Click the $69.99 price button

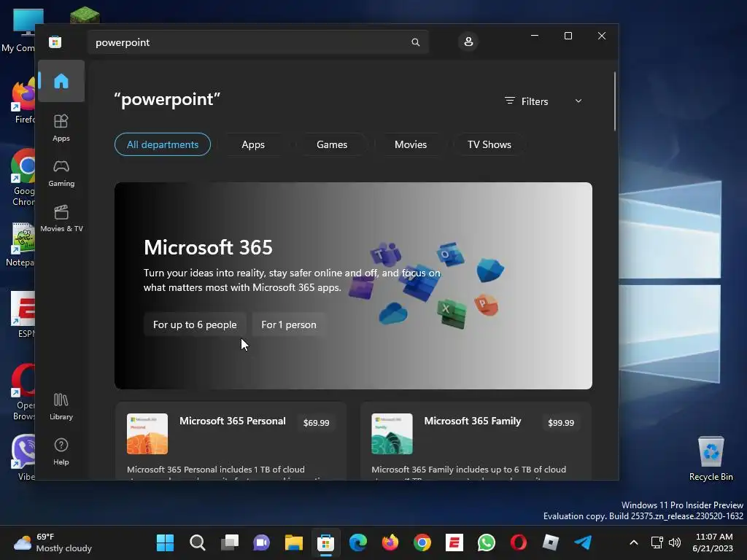[317, 422]
